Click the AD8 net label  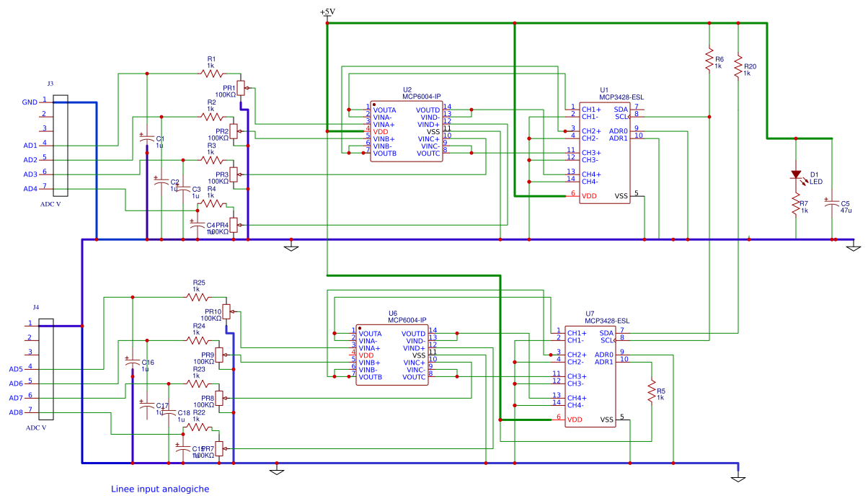click(16, 412)
